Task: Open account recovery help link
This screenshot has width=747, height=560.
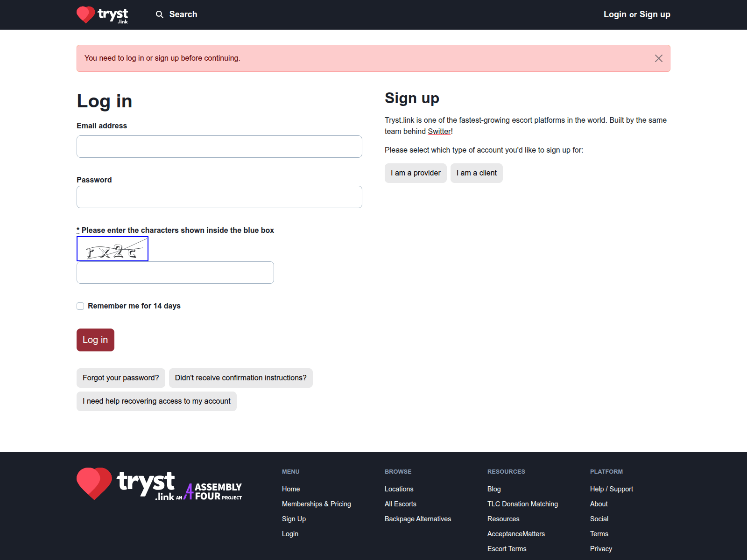Action: (156, 401)
